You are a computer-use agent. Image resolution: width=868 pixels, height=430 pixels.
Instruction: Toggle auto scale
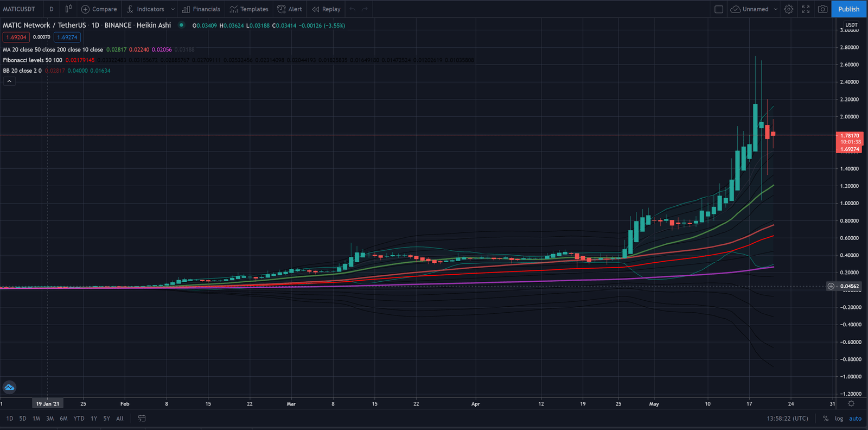pos(855,419)
